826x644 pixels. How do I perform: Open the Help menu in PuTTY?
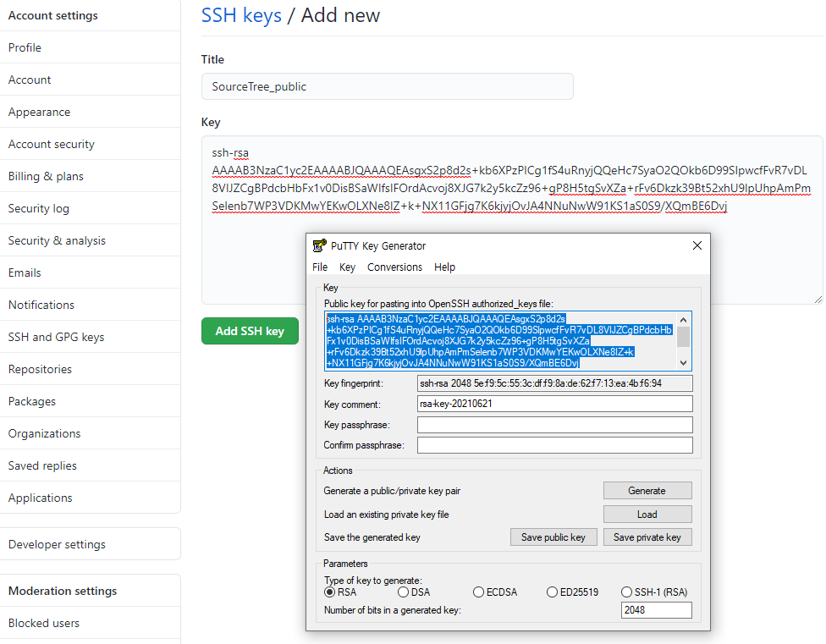pyautogui.click(x=444, y=267)
